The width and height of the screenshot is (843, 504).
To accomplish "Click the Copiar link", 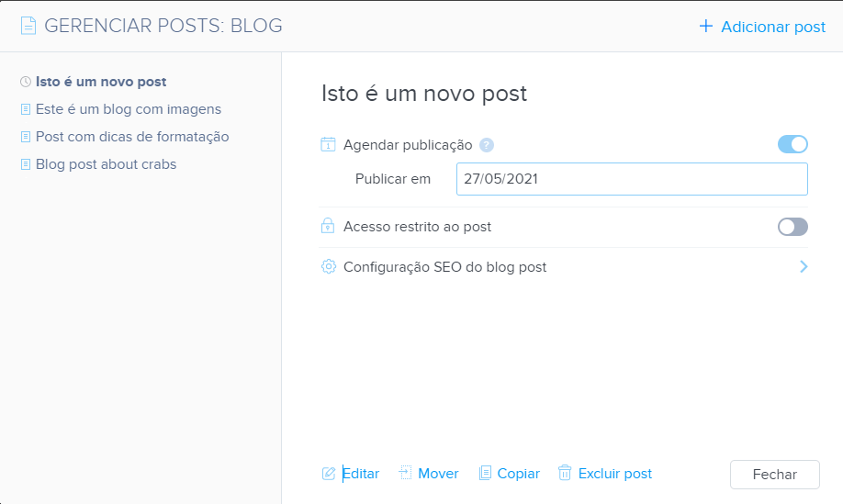I will [518, 474].
